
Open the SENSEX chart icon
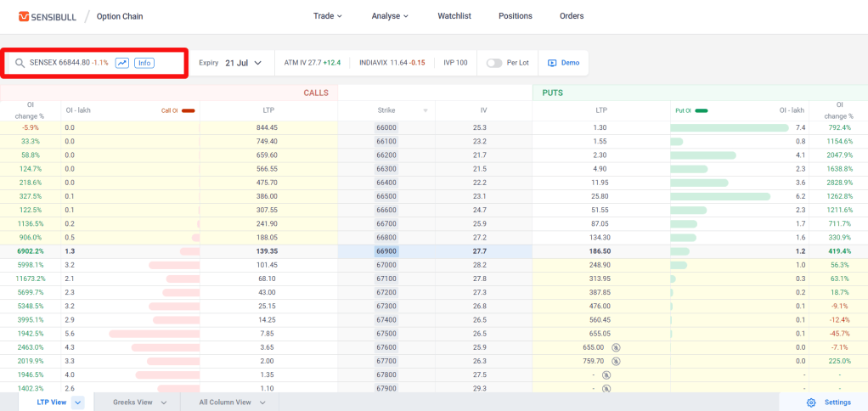[x=122, y=63]
